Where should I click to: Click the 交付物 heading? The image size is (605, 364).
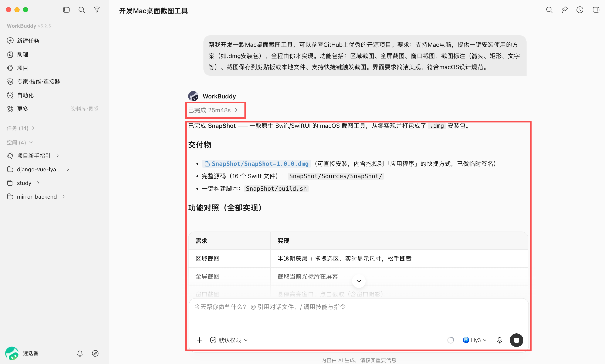click(x=200, y=145)
